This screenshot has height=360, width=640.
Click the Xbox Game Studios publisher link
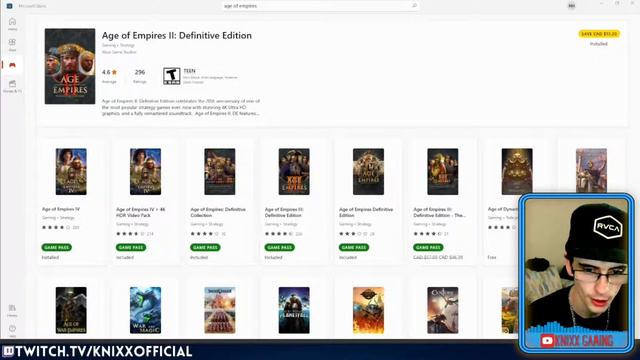119,52
